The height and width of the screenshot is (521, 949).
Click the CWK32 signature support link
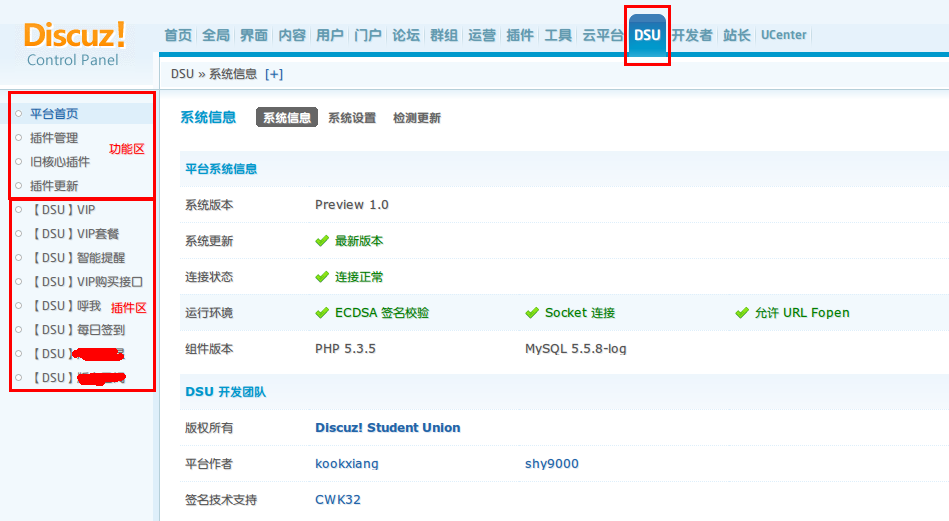tap(338, 500)
